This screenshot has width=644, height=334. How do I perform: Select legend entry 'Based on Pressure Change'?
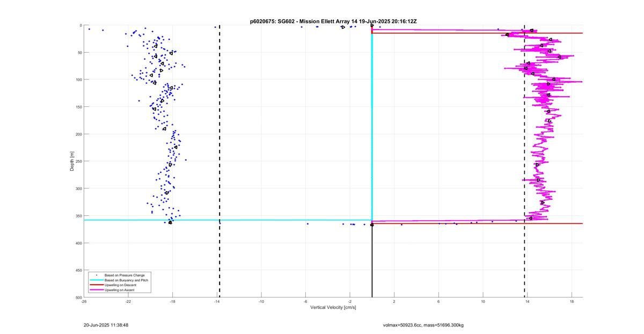pos(125,275)
